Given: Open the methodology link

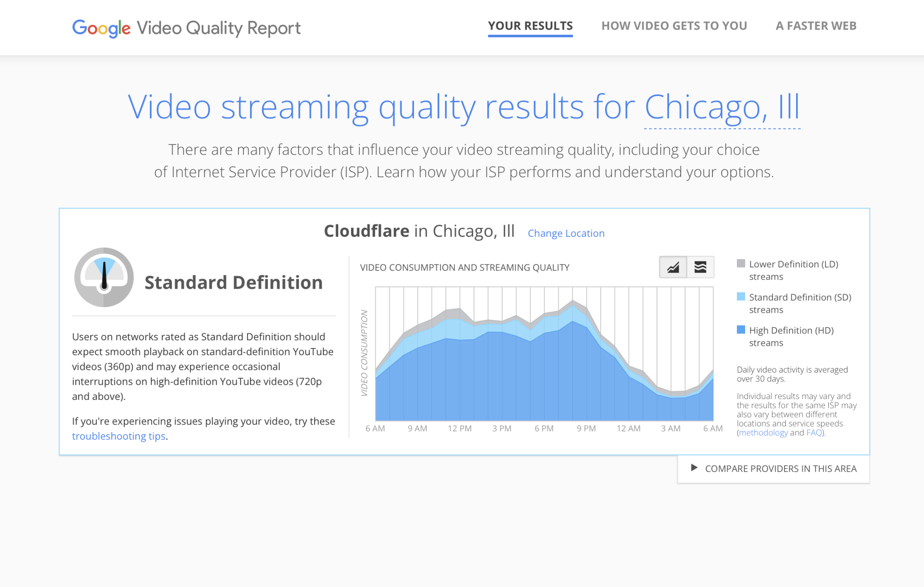Looking at the screenshot, I should [763, 433].
